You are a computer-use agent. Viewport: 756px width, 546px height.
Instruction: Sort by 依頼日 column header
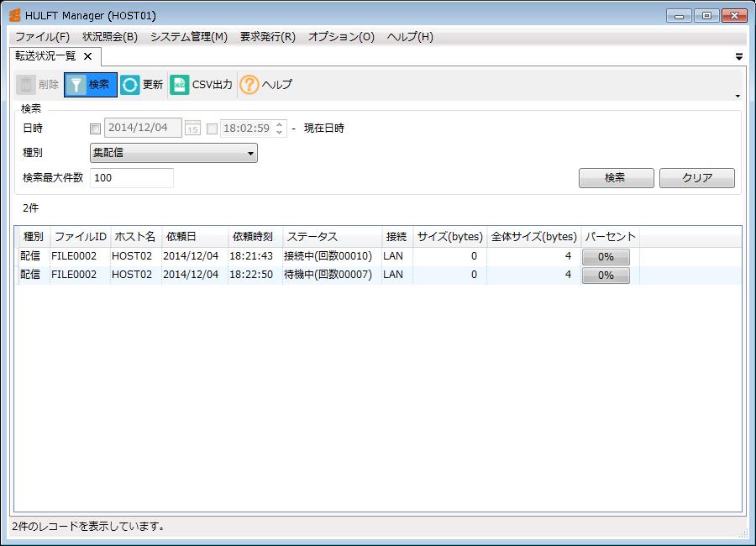(x=194, y=237)
